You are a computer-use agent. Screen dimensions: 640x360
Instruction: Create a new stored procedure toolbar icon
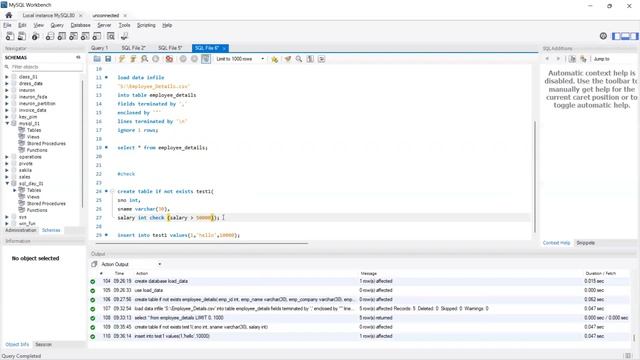85,36
